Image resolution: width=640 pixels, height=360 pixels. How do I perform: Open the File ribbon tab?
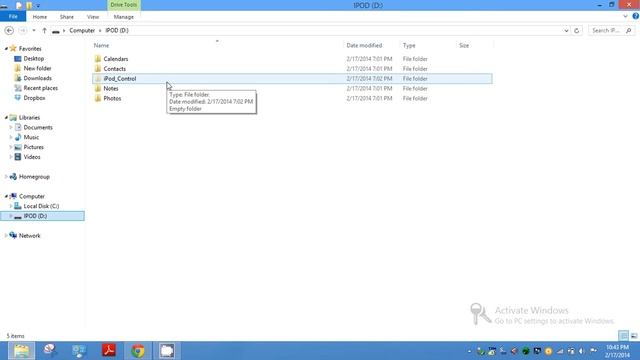pyautogui.click(x=13, y=17)
